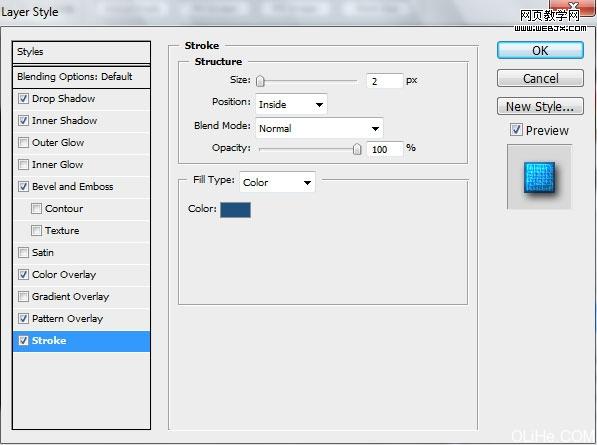Open the Position dropdown showing Inside

[x=291, y=104]
